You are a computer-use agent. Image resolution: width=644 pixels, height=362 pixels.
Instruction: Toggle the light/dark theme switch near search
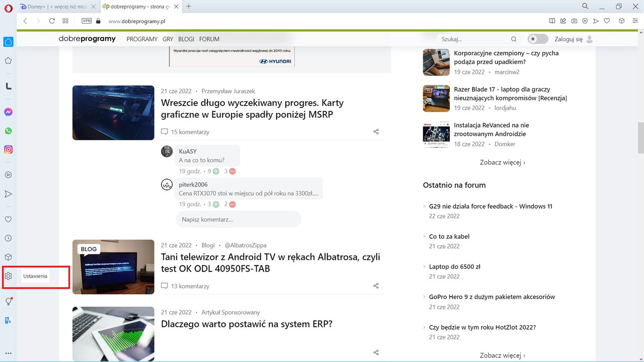pos(537,38)
